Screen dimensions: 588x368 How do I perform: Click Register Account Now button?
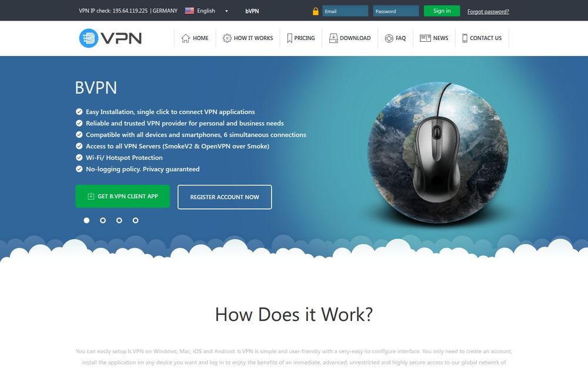[x=225, y=197]
